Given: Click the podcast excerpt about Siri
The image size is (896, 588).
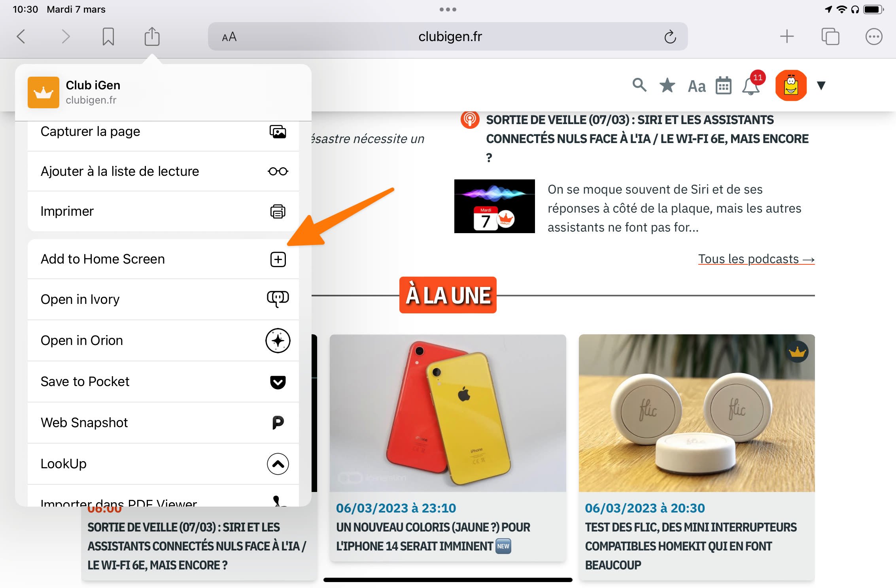Looking at the screenshot, I should coord(674,208).
